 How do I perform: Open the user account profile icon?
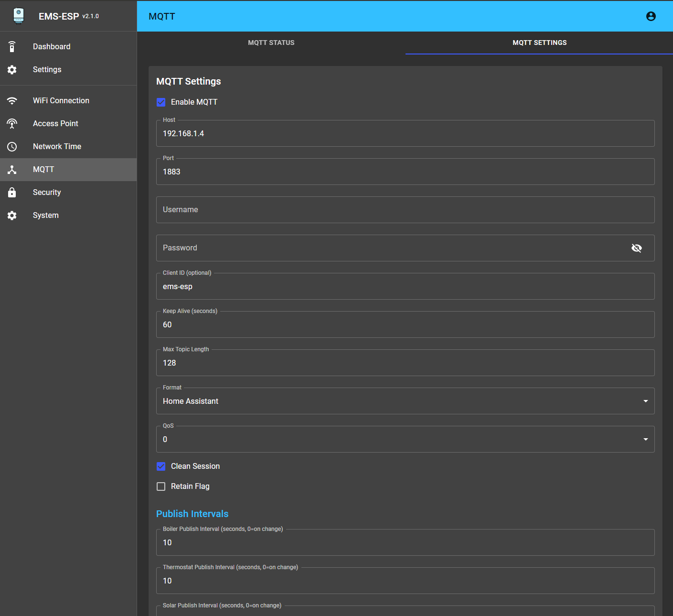click(x=651, y=16)
